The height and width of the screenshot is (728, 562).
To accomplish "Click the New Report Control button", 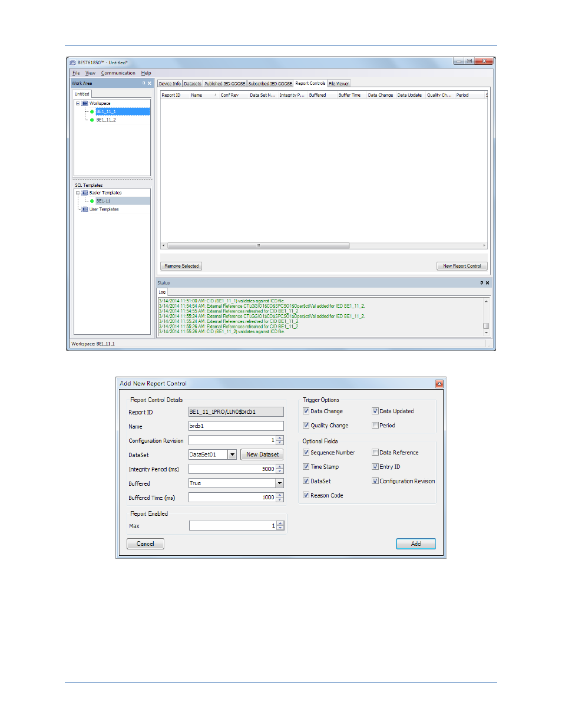I will tap(462, 266).
